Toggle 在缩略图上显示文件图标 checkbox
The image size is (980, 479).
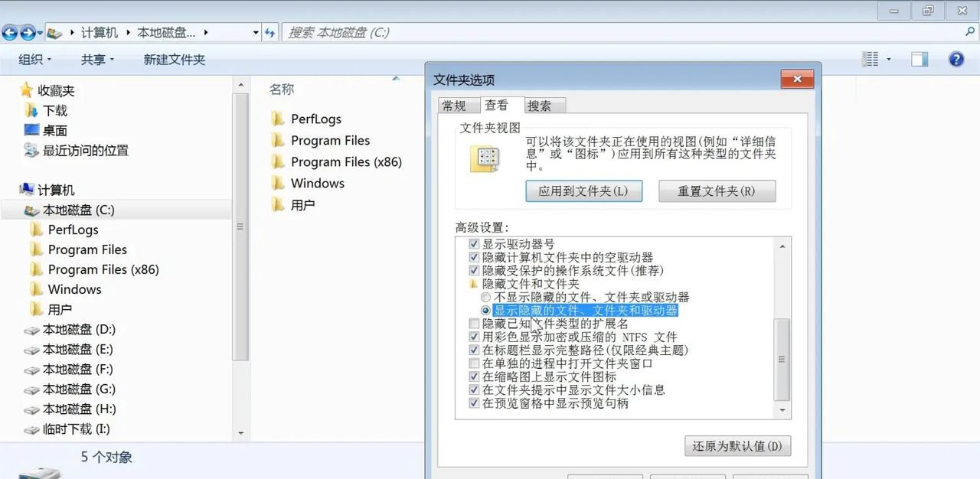click(x=474, y=376)
